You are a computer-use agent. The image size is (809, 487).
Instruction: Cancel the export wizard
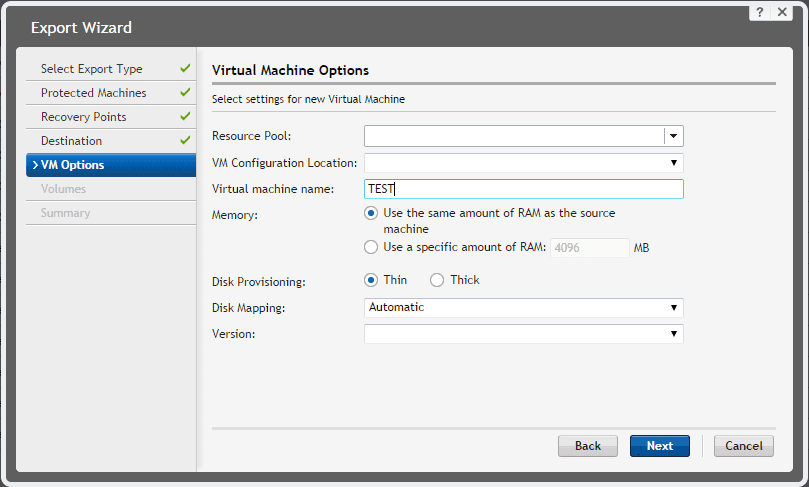click(x=744, y=446)
